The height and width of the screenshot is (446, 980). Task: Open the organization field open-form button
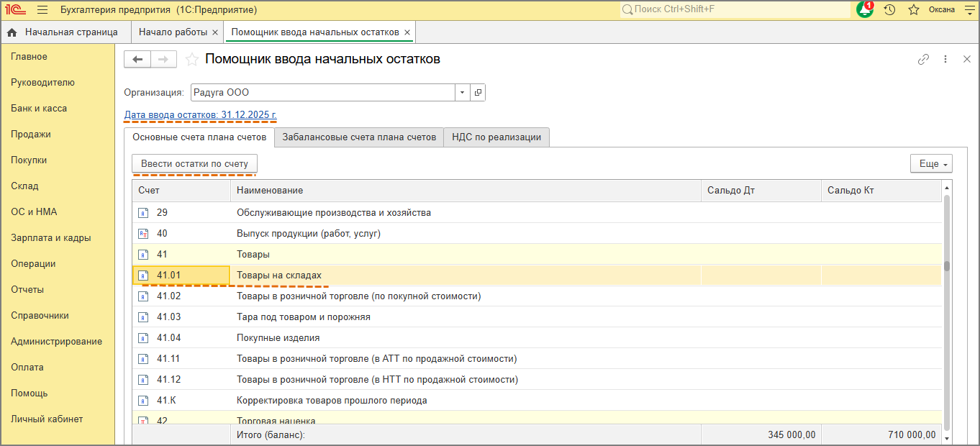coord(478,93)
